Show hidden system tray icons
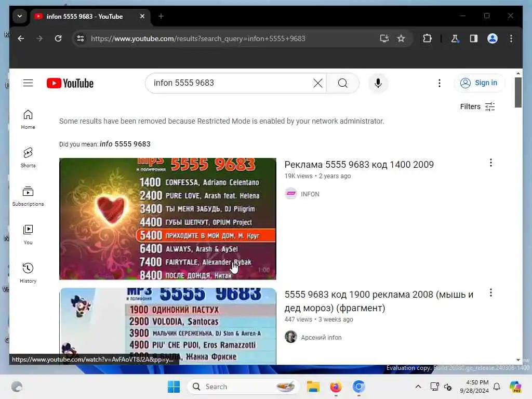This screenshot has width=532, height=399. (418, 387)
